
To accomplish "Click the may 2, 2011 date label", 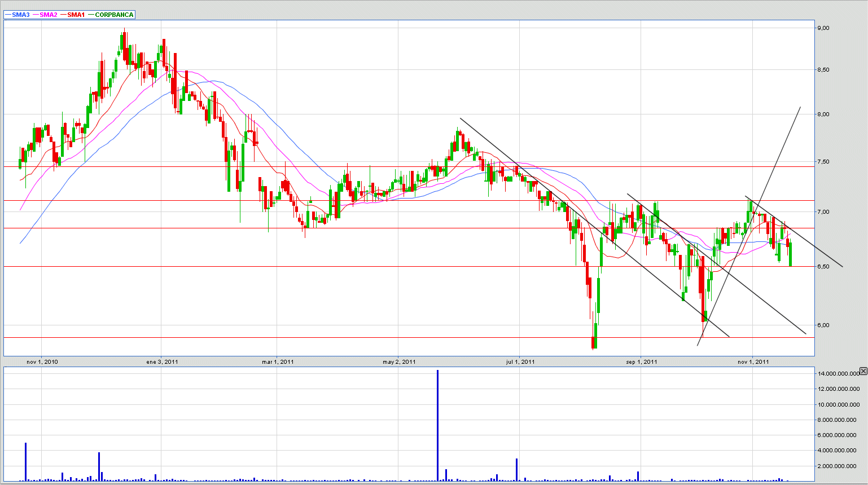I will 399,362.
